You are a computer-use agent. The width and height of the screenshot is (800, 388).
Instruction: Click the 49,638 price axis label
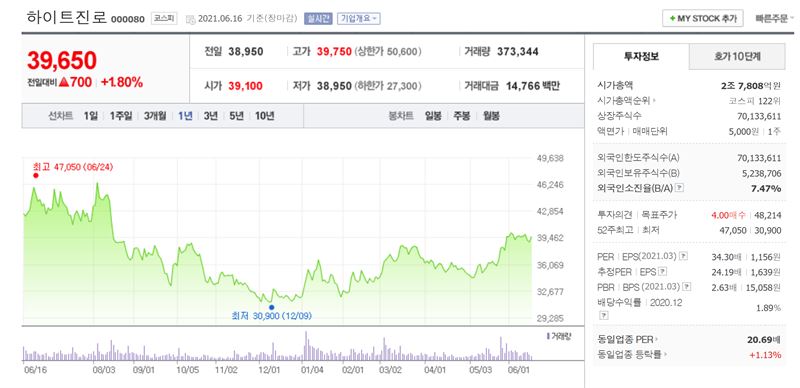tap(550, 158)
